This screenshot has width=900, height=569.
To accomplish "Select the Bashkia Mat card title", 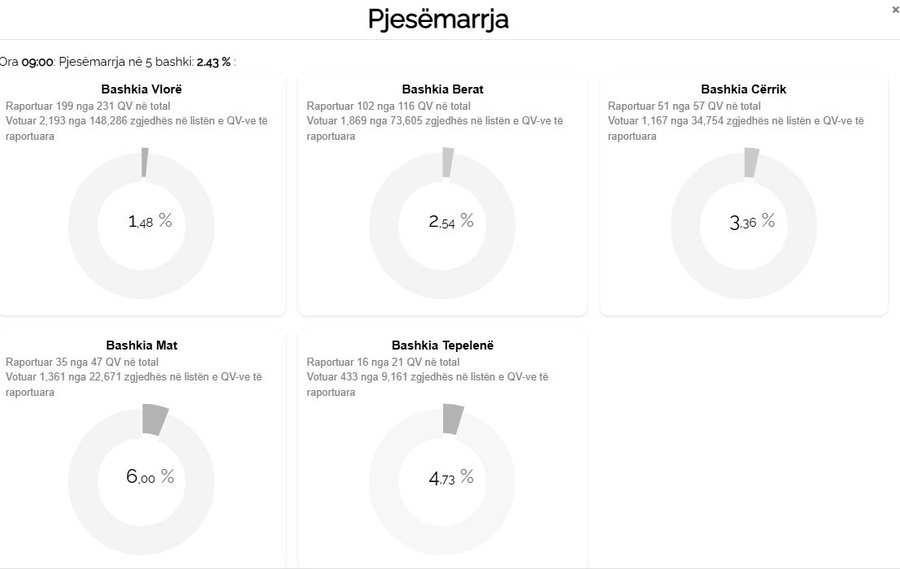I will coord(141,345).
